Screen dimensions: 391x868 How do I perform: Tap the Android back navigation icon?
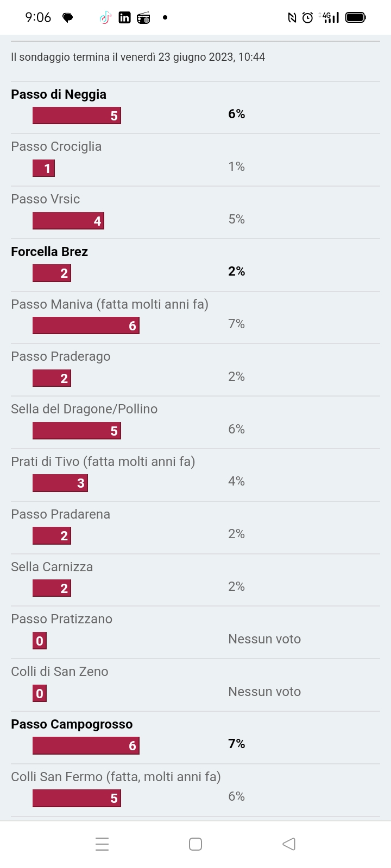point(289,844)
